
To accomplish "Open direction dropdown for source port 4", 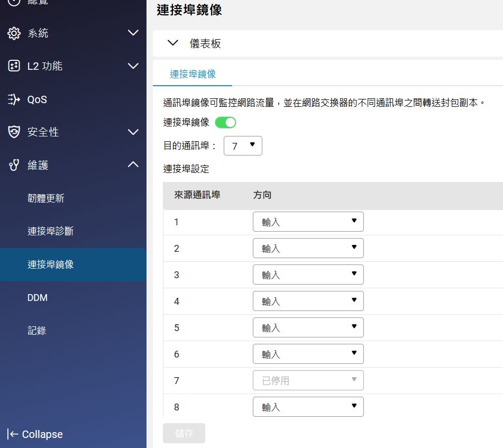I will pyautogui.click(x=308, y=301).
